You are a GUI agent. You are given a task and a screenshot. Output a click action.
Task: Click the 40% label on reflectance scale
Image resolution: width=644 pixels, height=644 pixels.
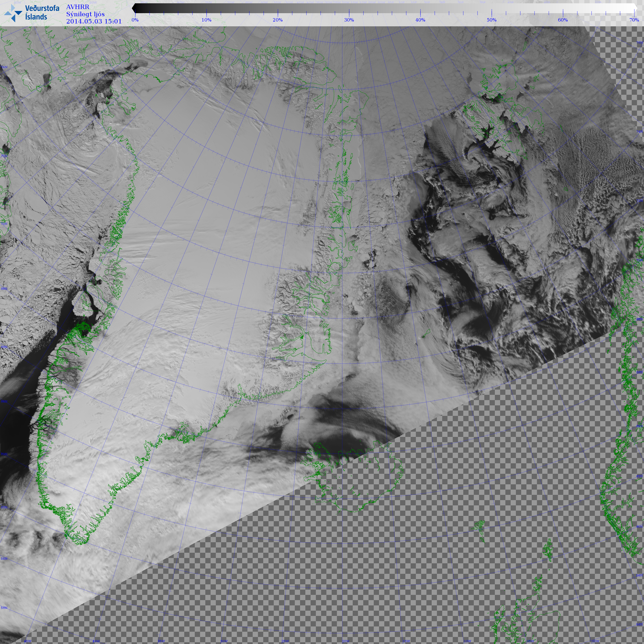420,20
